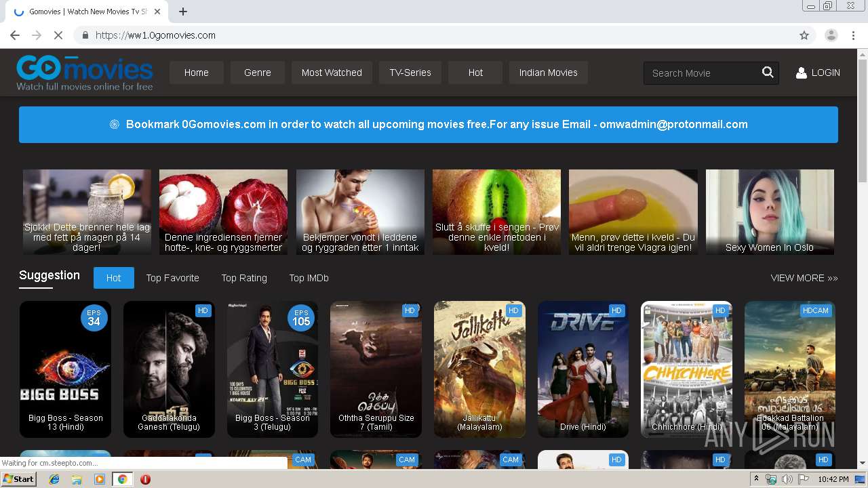Open Bigg Boss Season 3 Telugu poster
This screenshot has height=488, width=868.
[273, 369]
